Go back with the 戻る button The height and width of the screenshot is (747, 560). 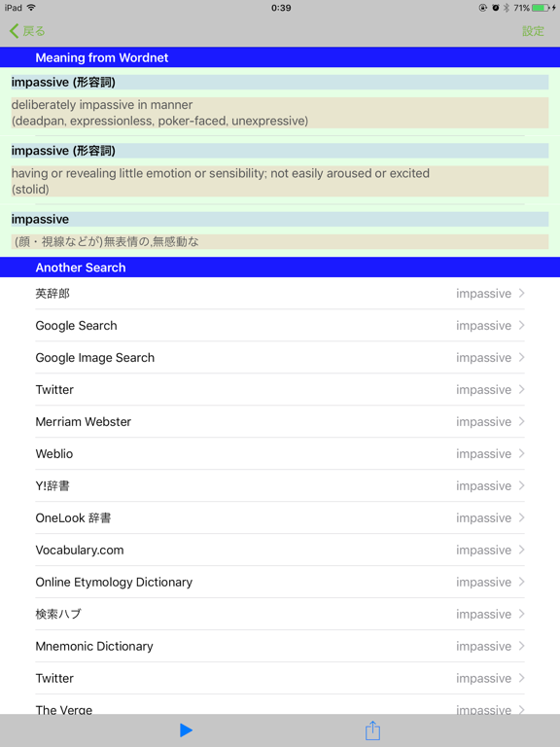pos(27,31)
